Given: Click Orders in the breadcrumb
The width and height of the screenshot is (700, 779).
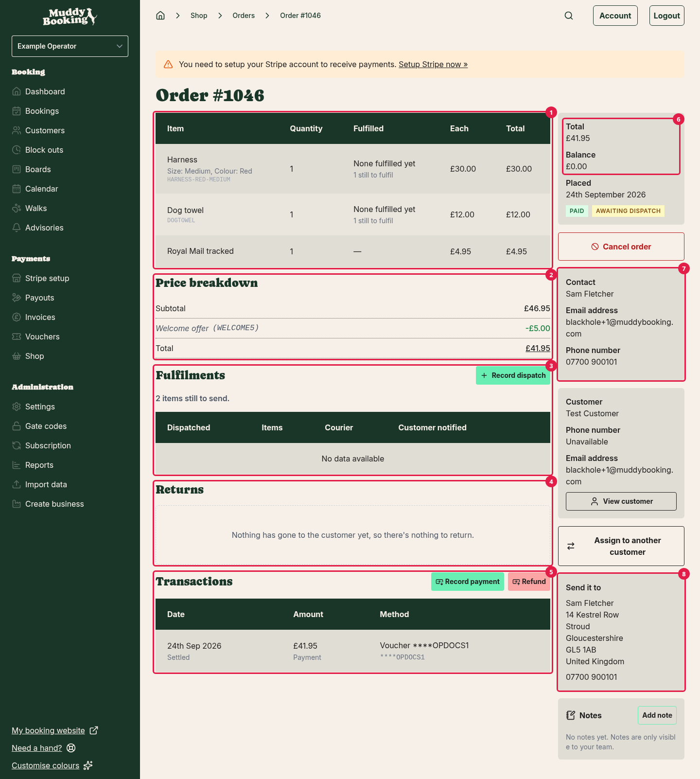Looking at the screenshot, I should [244, 16].
